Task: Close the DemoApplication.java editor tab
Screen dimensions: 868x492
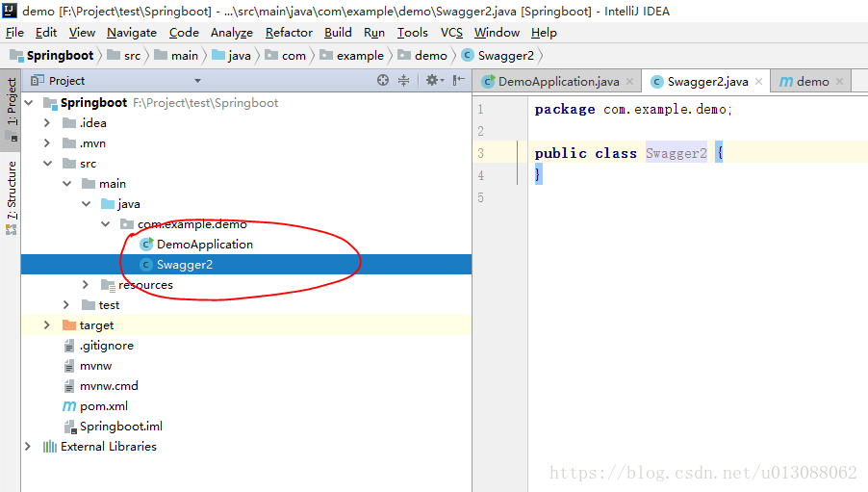Action: 630,82
